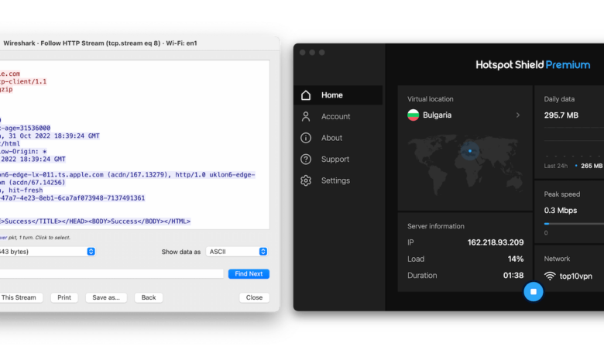Click the hit-fresh line in HTTP stream
Viewport: 604px width, 364px height.
[21, 190]
